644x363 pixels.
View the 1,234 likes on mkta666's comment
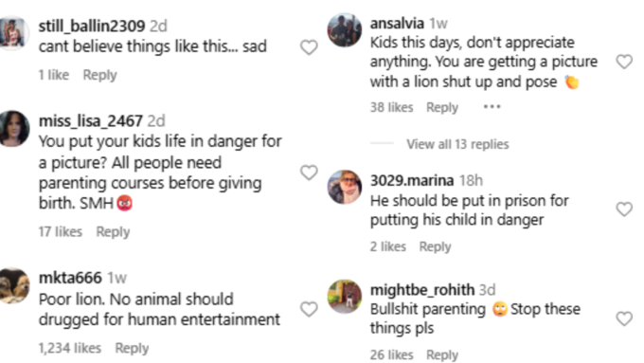pyautogui.click(x=70, y=348)
